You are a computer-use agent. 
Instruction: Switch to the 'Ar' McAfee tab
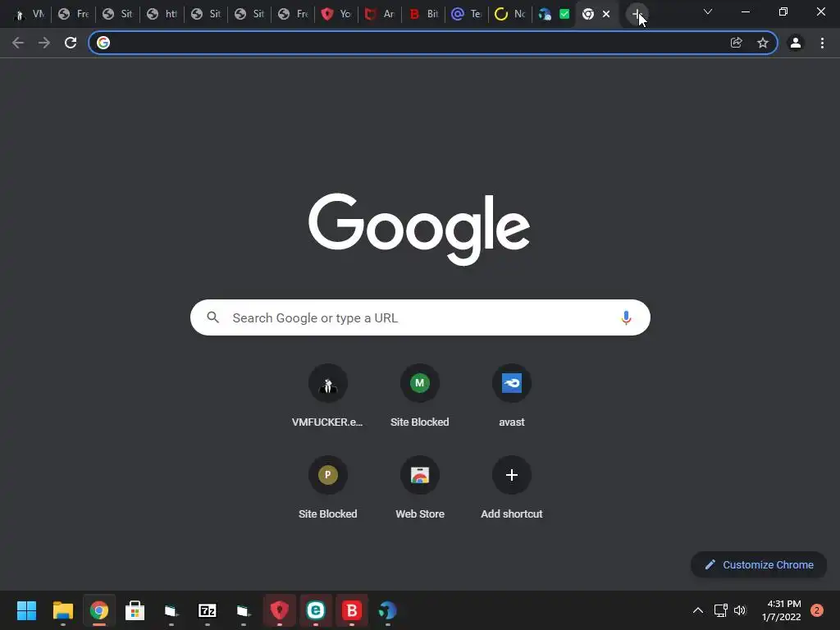coord(380,15)
